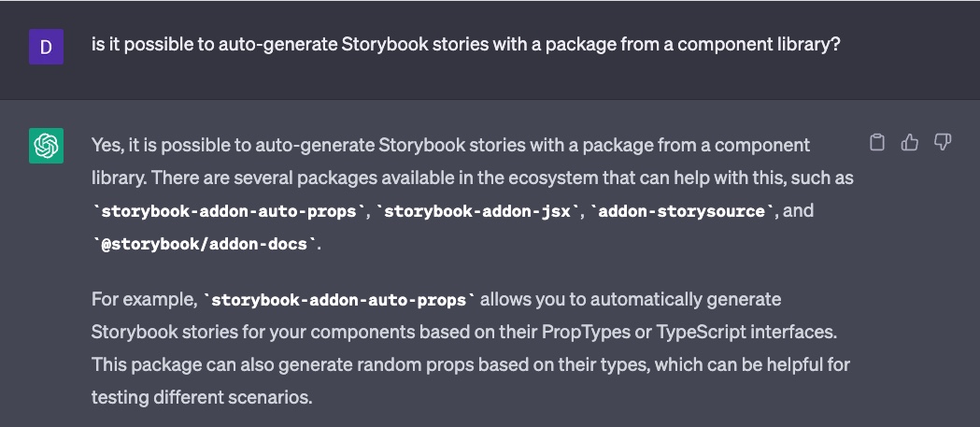Mark the response with thumbs down
The width and height of the screenshot is (980, 427).
(943, 143)
